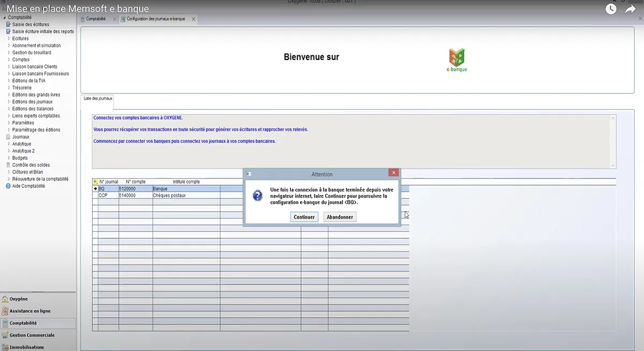Collapse the Comptabilité tree root
The height and width of the screenshot is (351, 644).
[5, 18]
